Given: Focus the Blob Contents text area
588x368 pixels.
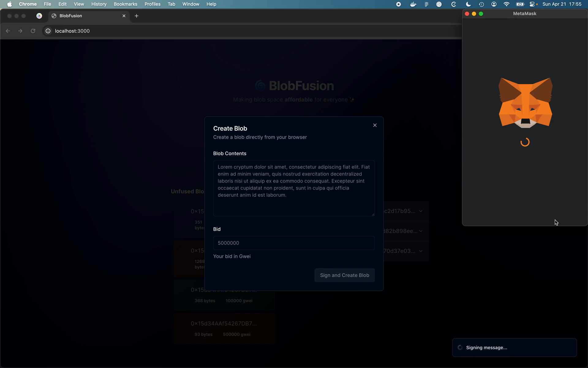Looking at the screenshot, I should point(294,188).
